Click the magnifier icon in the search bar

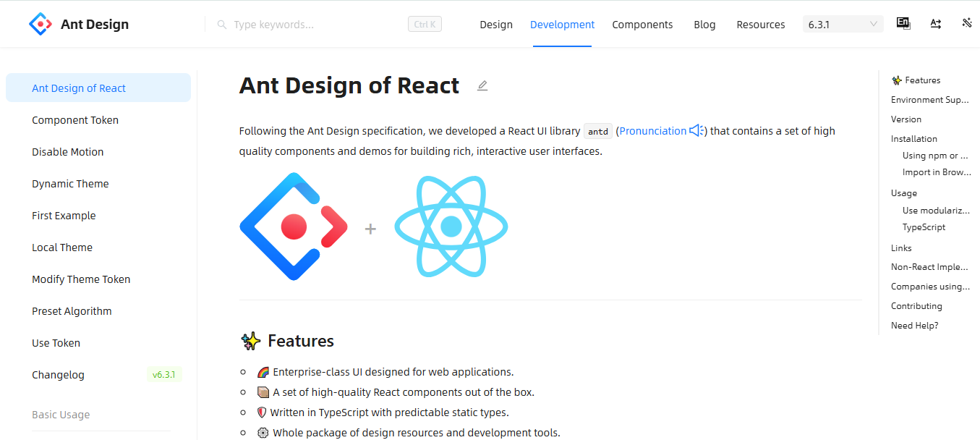pos(221,24)
